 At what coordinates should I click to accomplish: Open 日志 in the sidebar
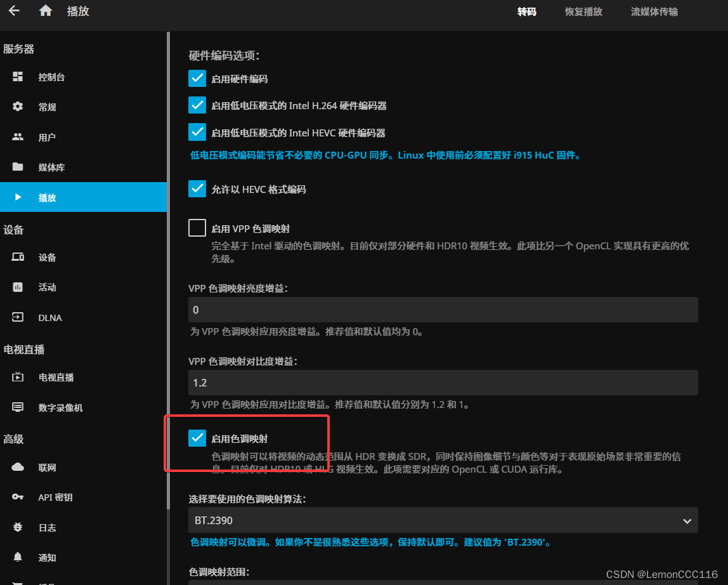coord(84,527)
